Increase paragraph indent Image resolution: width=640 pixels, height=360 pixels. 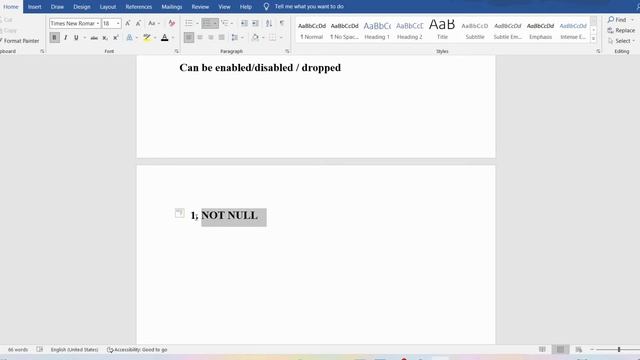255,23
